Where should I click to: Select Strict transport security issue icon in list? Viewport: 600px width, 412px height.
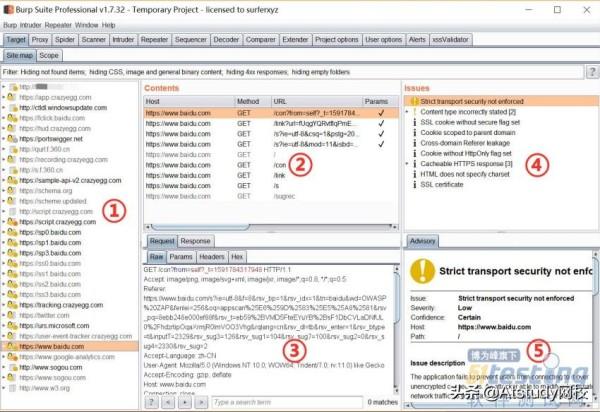414,101
